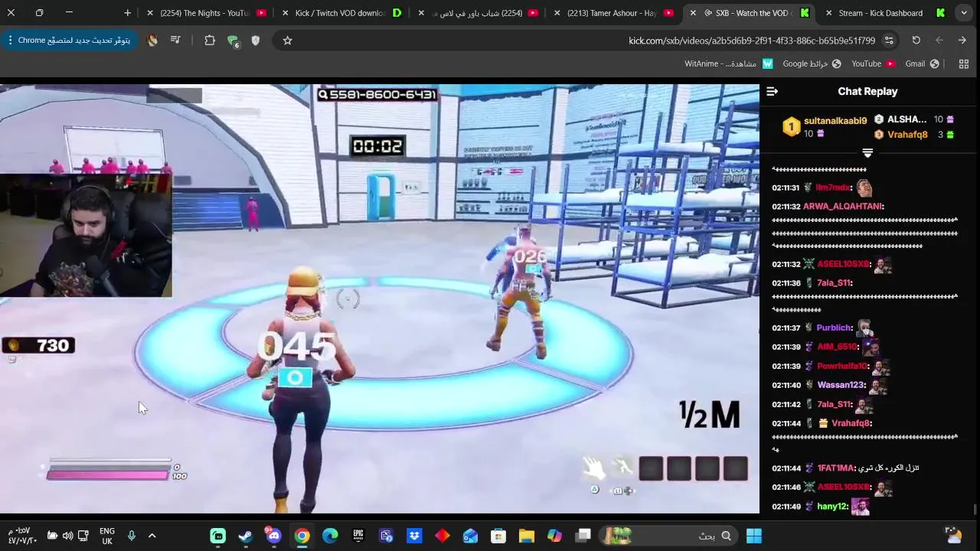Switch to Kick / Twitch VOD downloader tab

pos(342,13)
